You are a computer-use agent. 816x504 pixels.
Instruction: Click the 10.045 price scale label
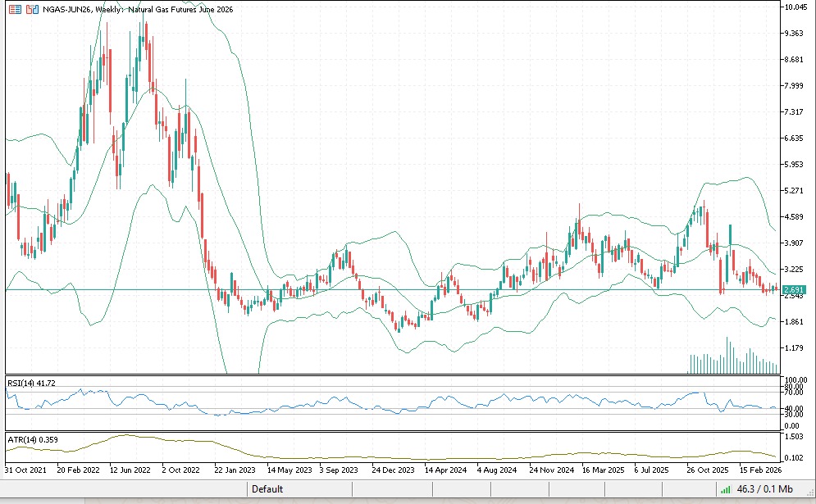796,7
